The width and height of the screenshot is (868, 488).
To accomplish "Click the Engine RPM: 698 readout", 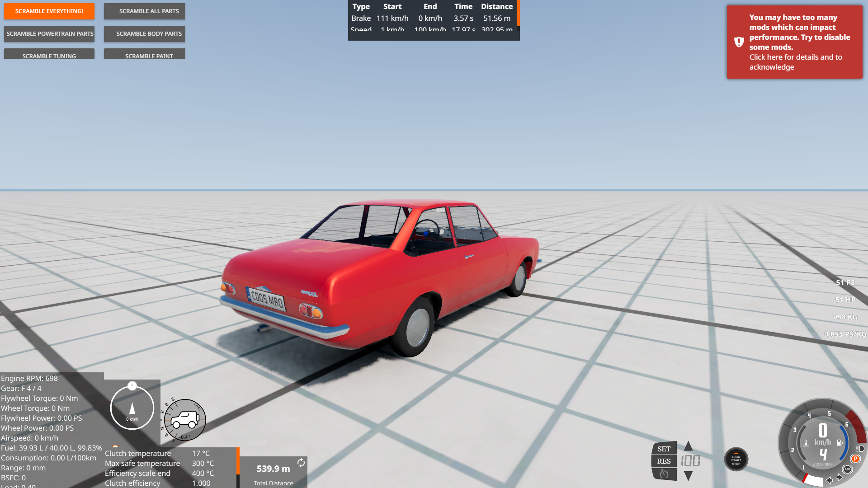I will [x=29, y=378].
